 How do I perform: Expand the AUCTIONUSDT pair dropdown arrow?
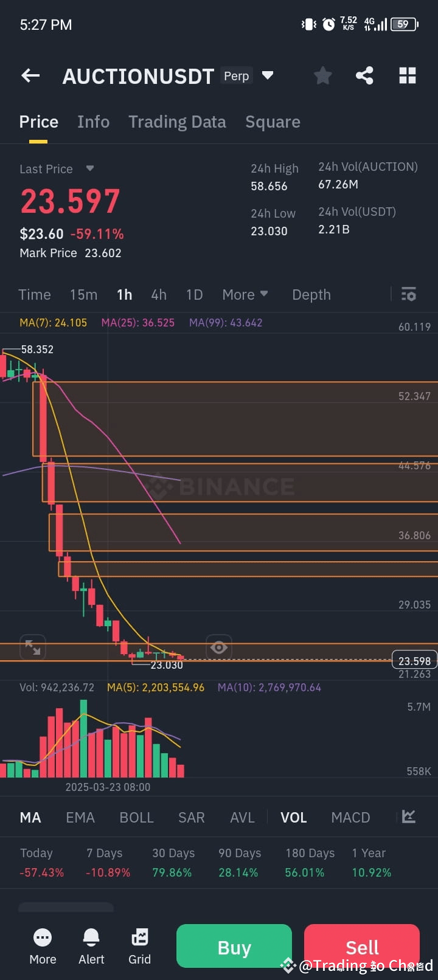pos(267,75)
